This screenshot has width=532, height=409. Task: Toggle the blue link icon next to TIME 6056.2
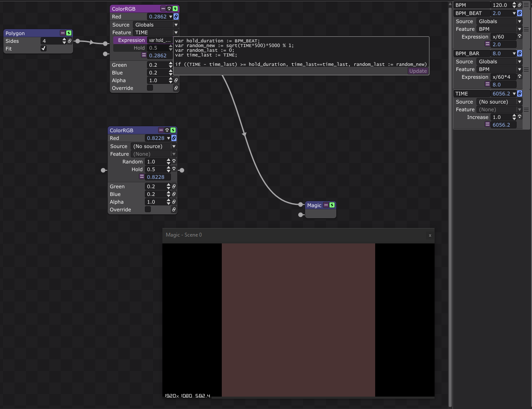click(x=520, y=94)
